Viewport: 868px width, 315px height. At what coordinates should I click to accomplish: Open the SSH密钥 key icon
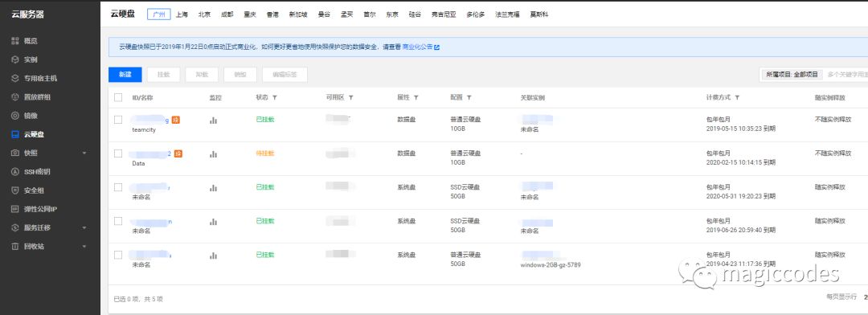(15, 172)
